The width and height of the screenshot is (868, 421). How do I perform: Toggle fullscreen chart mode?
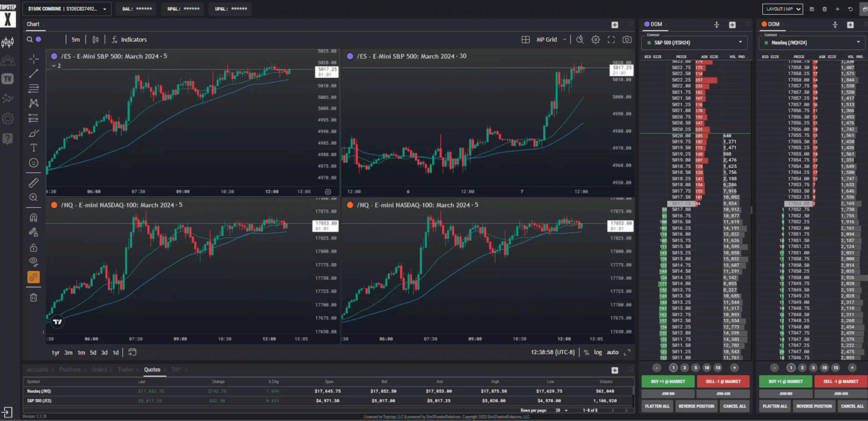[x=611, y=40]
